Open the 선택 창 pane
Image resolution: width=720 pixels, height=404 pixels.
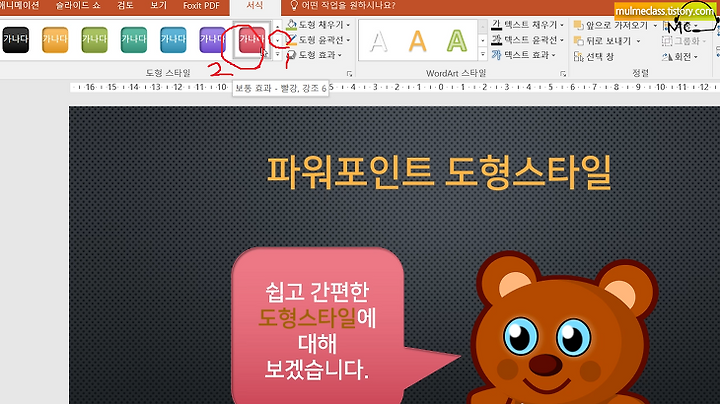point(594,56)
